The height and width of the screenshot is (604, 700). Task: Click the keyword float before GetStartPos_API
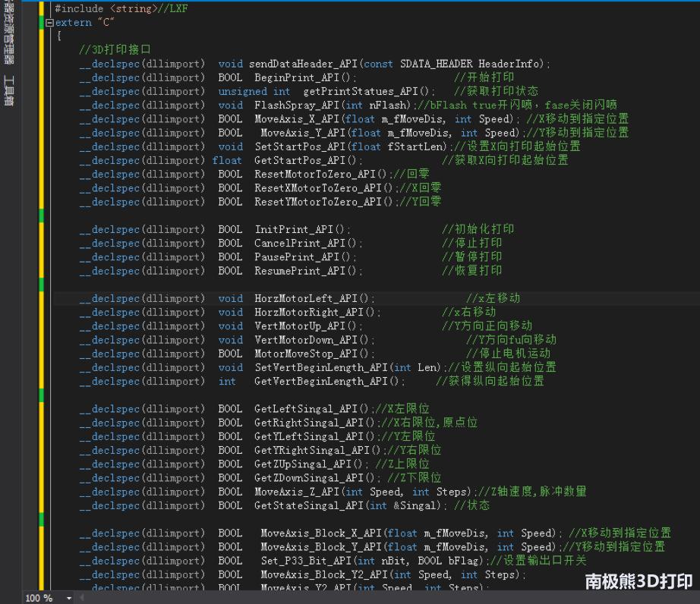(228, 160)
